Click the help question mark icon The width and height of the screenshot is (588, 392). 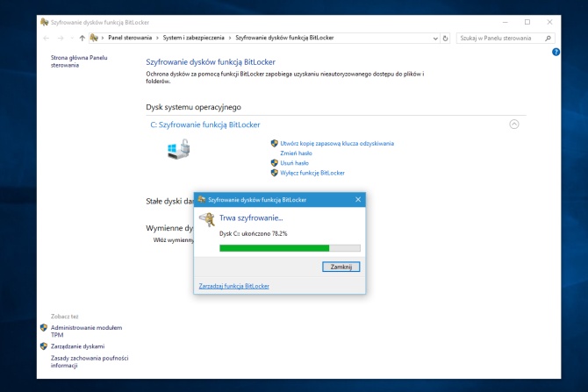click(x=556, y=53)
